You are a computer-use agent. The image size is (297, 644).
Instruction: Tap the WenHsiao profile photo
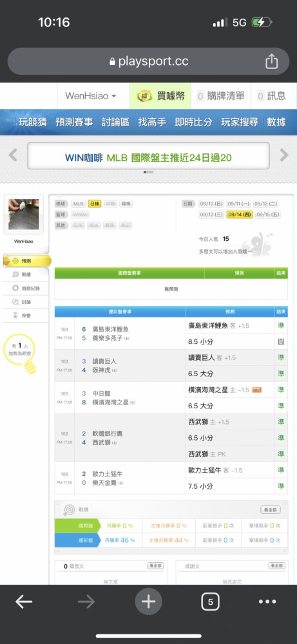(x=24, y=214)
